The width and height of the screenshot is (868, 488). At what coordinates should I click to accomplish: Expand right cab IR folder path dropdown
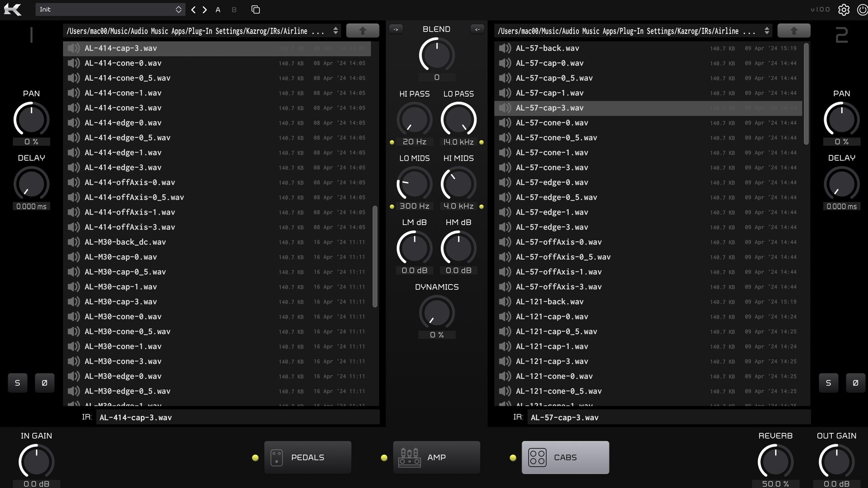point(767,31)
